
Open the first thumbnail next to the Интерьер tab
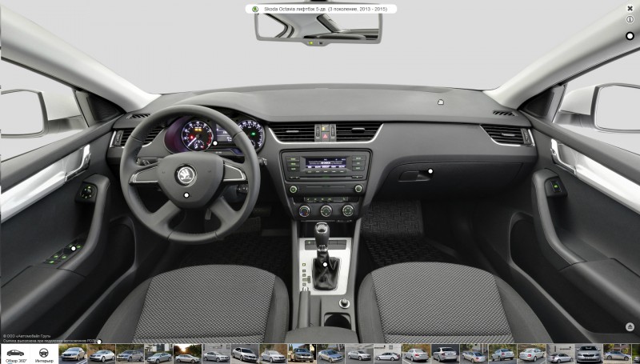(x=73, y=354)
